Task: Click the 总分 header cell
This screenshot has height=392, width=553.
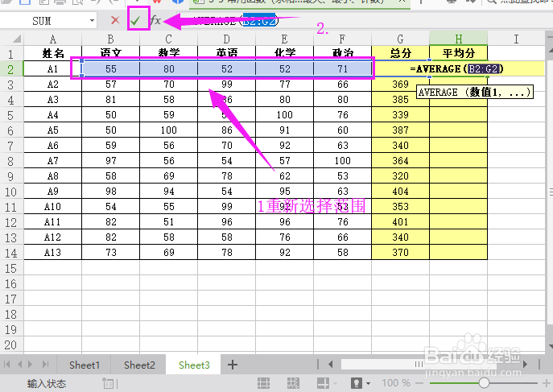Action: (x=400, y=53)
